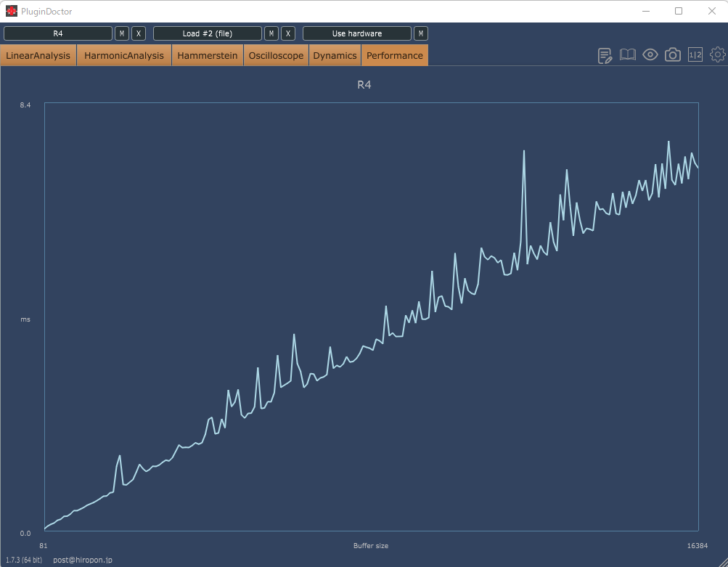Screen dimensions: 728x567
Task: Maximize the PluginDoctor window
Action: coord(679,11)
